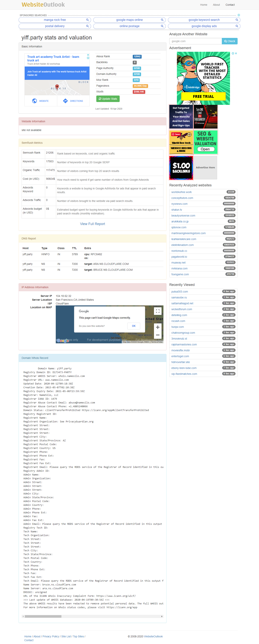Open footer WebsiteOutlook copyright link

pos(153,636)
